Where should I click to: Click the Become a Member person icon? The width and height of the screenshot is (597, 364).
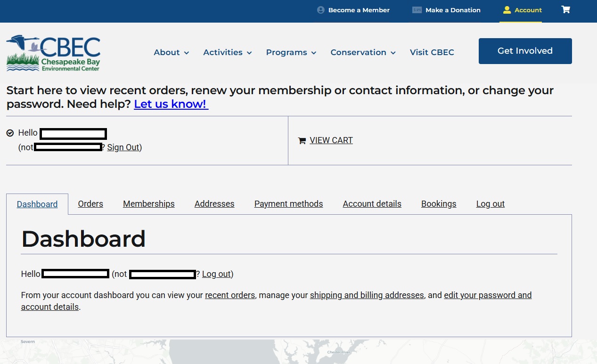[x=321, y=10]
